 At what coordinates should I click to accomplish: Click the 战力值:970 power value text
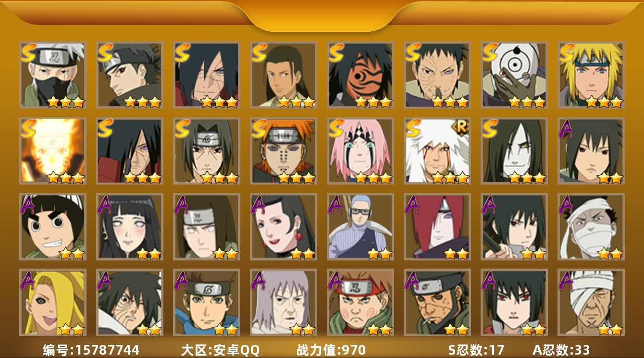[331, 350]
